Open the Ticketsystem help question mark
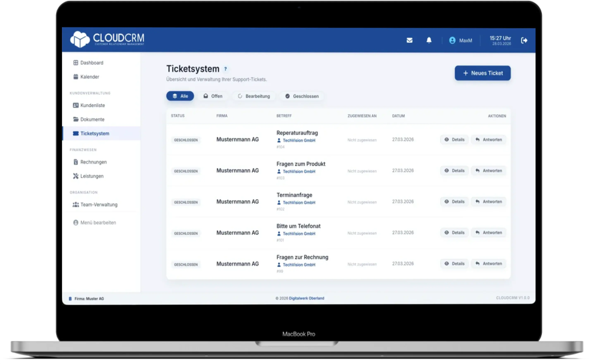Viewport: 589px width, 364px height. click(x=225, y=69)
